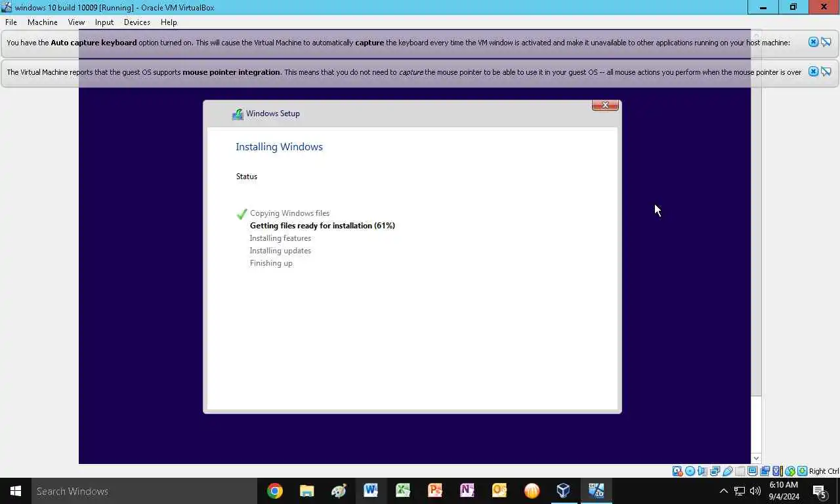This screenshot has width=840, height=504.
Task: Click the green checkmark beside Copying Windows files
Action: [x=241, y=214]
